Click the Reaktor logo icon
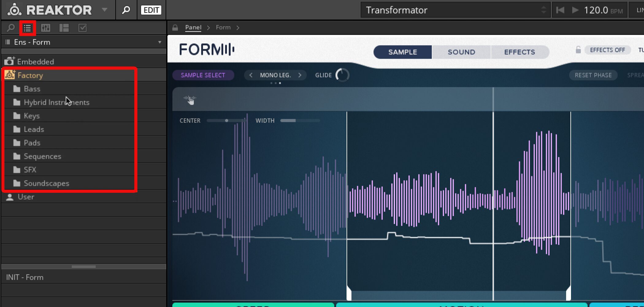The height and width of the screenshot is (307, 644). click(x=14, y=10)
